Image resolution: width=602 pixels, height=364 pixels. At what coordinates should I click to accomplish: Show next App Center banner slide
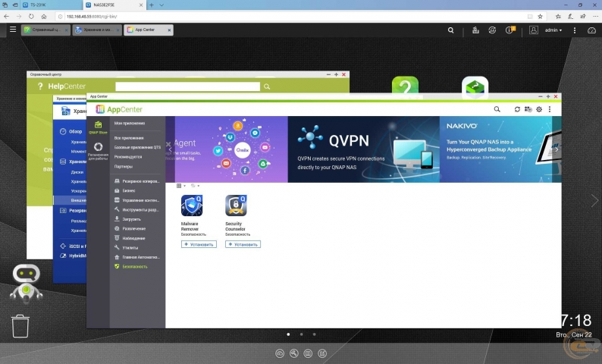(x=557, y=149)
